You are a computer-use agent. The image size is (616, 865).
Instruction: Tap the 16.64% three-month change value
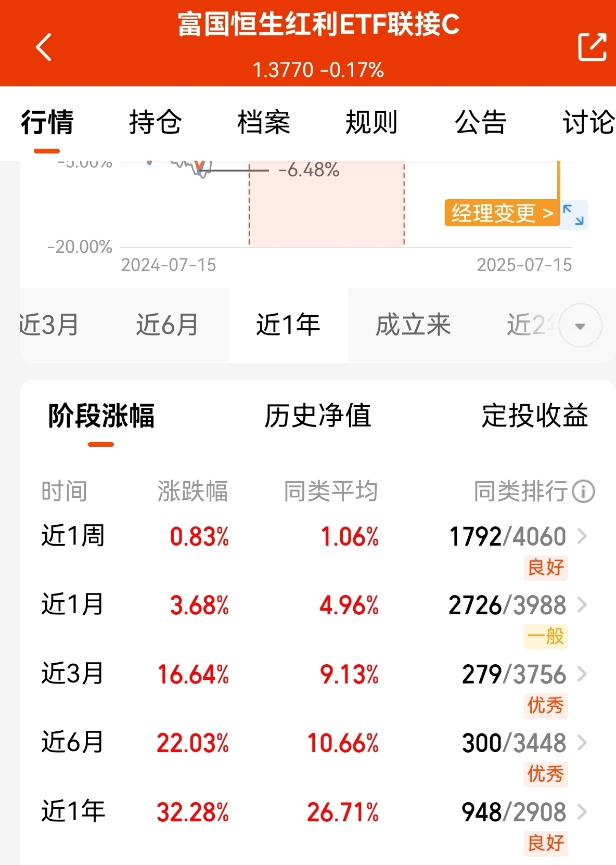[x=193, y=675]
